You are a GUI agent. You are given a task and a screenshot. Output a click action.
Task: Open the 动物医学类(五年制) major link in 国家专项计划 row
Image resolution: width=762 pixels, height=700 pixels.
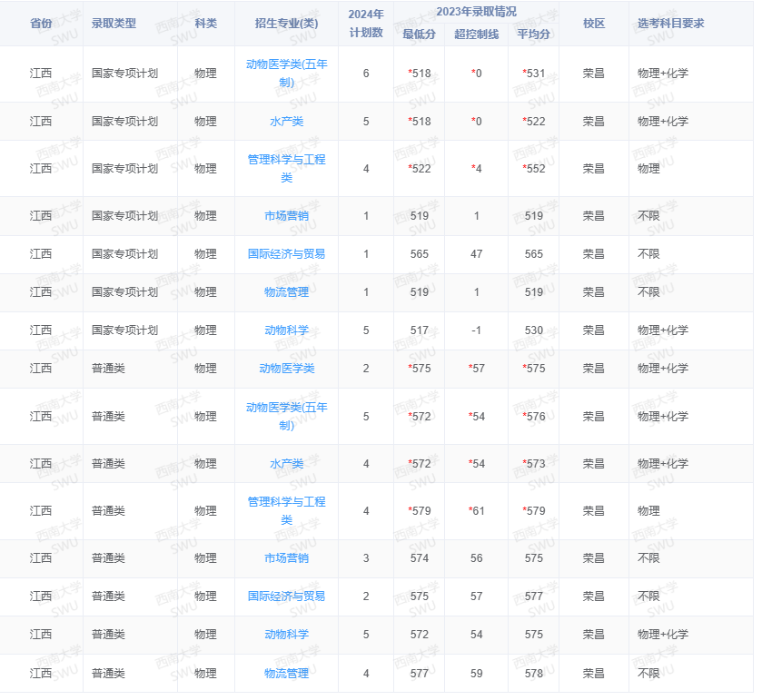coord(290,74)
